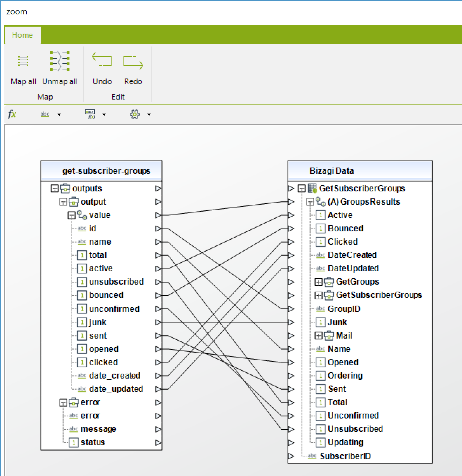Click the object icon beside outputs
Viewport: 462px width, 476px height.
(x=65, y=189)
